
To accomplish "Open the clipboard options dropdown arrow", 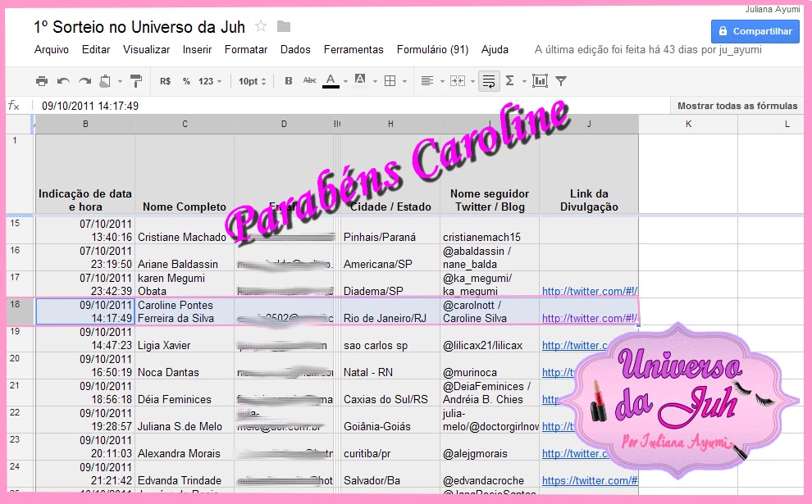I will pos(120,81).
